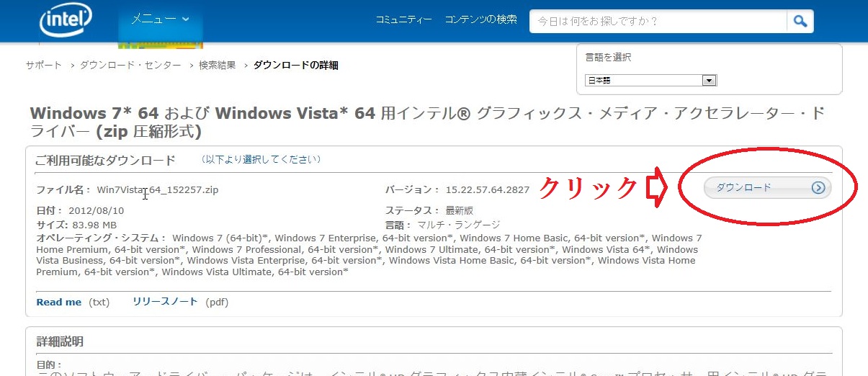The width and height of the screenshot is (868, 376).
Task: Open コンテンツの検索 link
Action: click(x=480, y=20)
